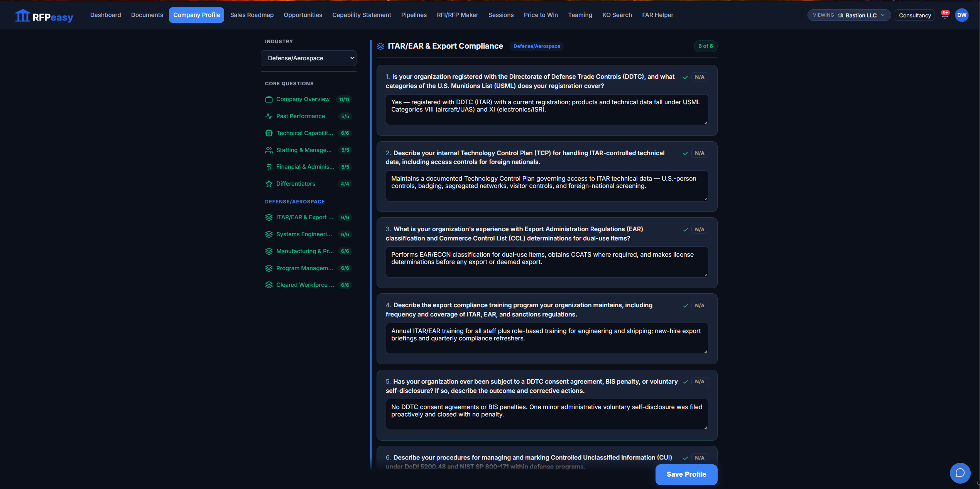Click the layers icon beside ITAR/EAR heading
Image resolution: width=980 pixels, height=489 pixels.
(380, 46)
